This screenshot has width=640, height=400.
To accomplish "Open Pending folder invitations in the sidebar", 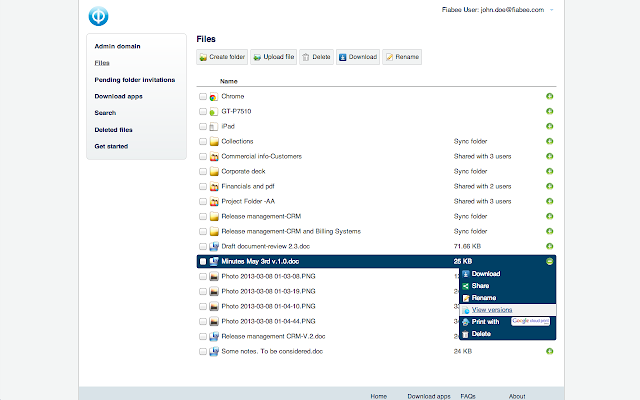I will [135, 80].
